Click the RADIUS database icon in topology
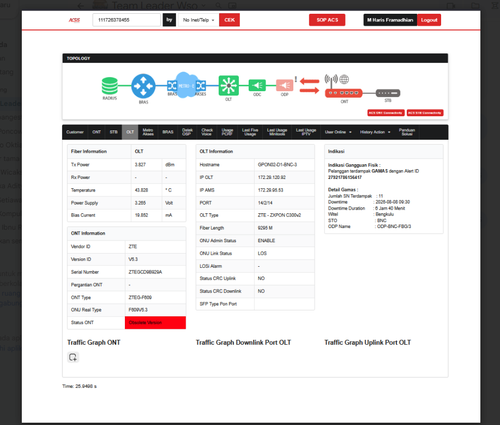 110,86
